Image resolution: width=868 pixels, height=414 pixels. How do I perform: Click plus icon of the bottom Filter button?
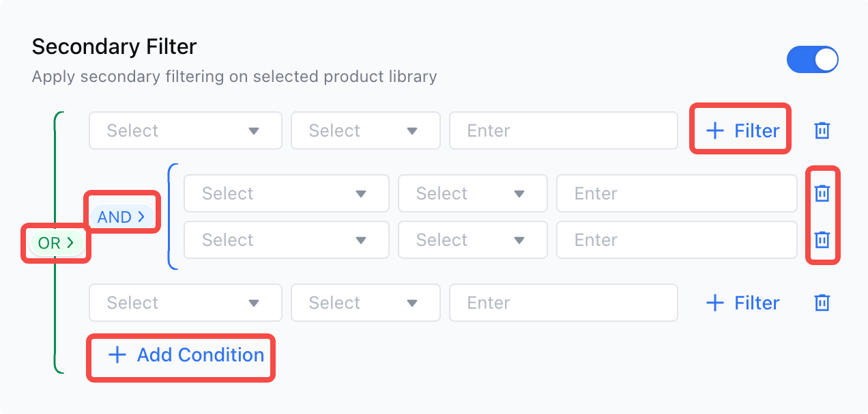(x=714, y=303)
